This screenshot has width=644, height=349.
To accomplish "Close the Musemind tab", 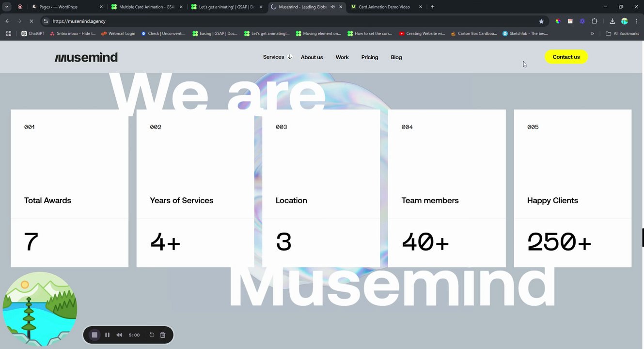I will pos(341,7).
